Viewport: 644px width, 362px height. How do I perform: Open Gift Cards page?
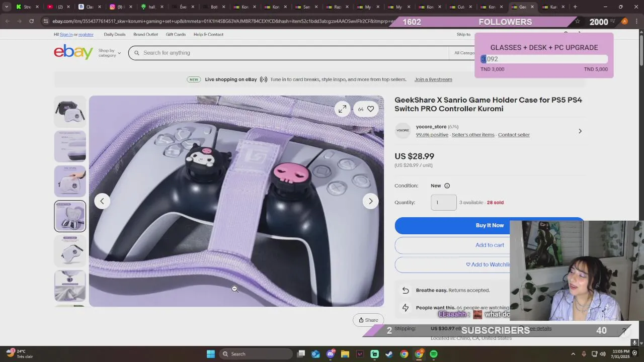[176, 34]
